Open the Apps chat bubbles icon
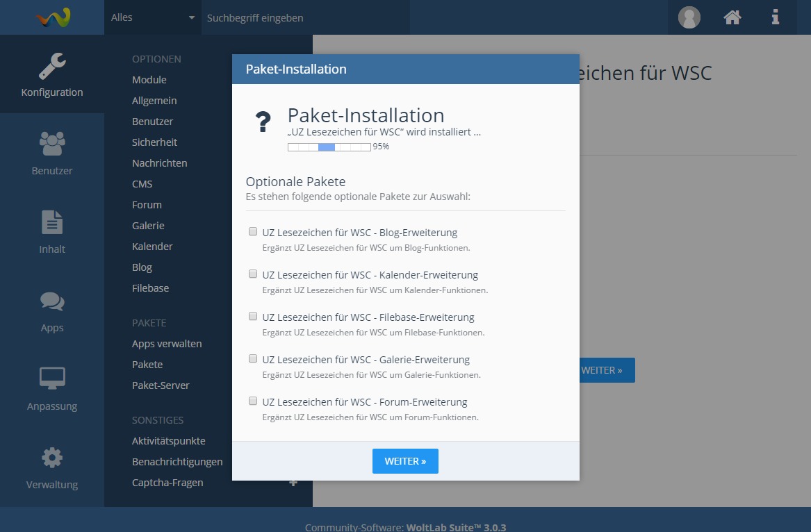Screen dimensions: 811x532 click(x=52, y=301)
